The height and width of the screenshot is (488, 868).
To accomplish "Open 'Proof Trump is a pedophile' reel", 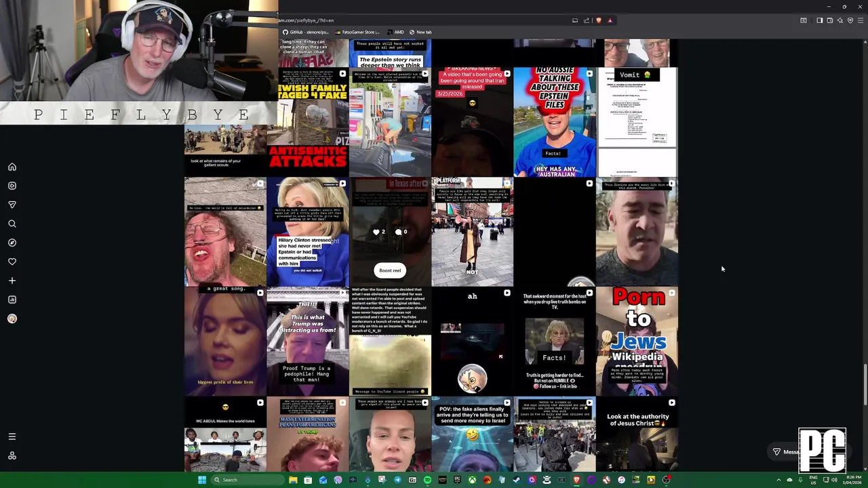I will pyautogui.click(x=308, y=342).
